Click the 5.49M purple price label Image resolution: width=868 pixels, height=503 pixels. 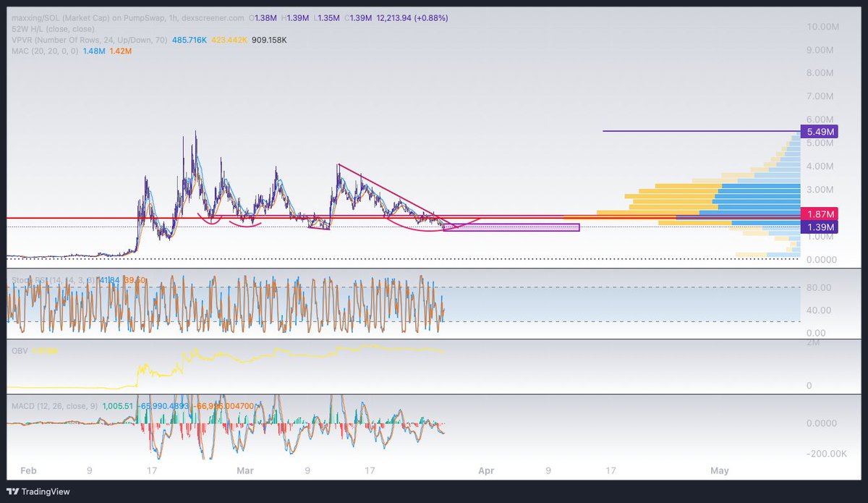click(x=820, y=131)
